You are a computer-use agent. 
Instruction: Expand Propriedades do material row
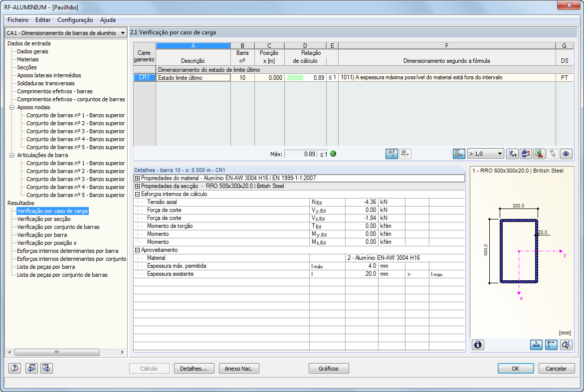(137, 178)
